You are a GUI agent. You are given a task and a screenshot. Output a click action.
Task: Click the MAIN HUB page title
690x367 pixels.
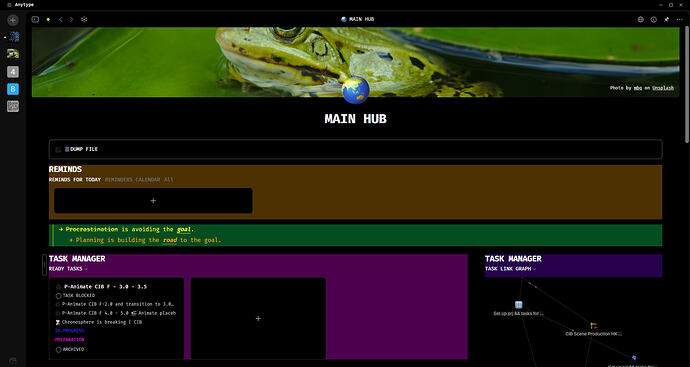[x=356, y=119]
